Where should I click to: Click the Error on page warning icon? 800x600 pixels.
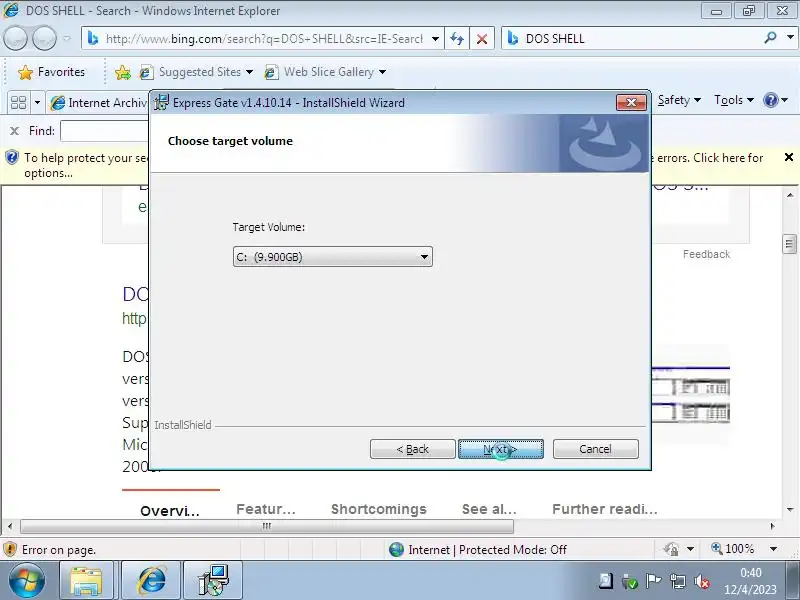(10, 549)
